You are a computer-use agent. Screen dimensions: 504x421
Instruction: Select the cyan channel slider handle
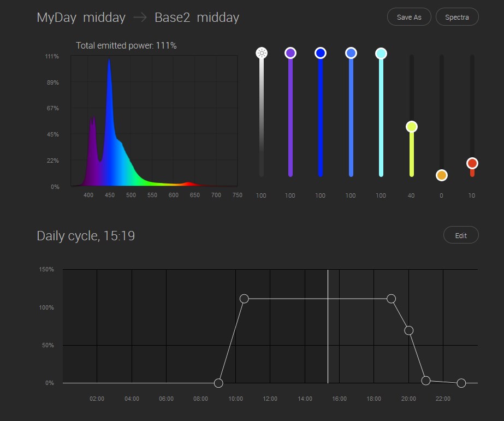(381, 53)
